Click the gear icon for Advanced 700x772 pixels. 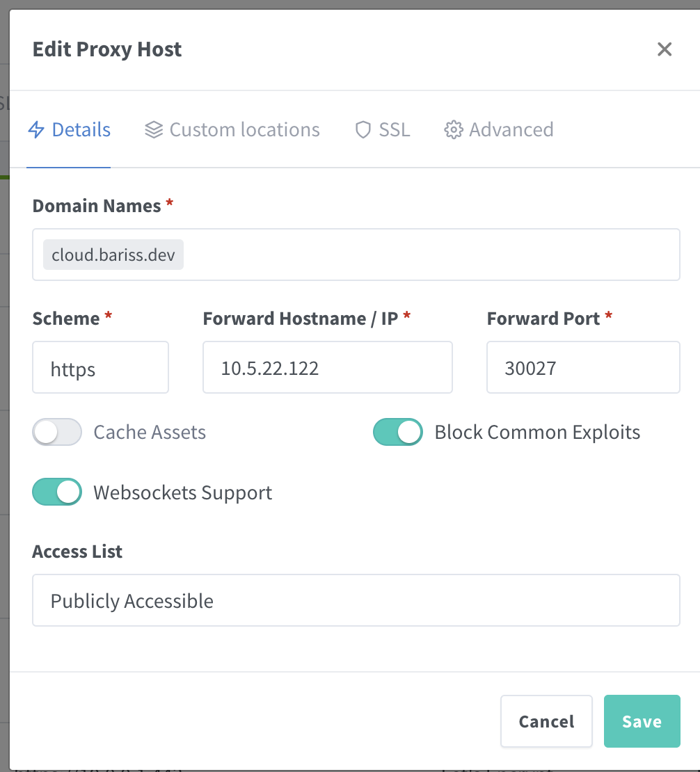coord(454,130)
